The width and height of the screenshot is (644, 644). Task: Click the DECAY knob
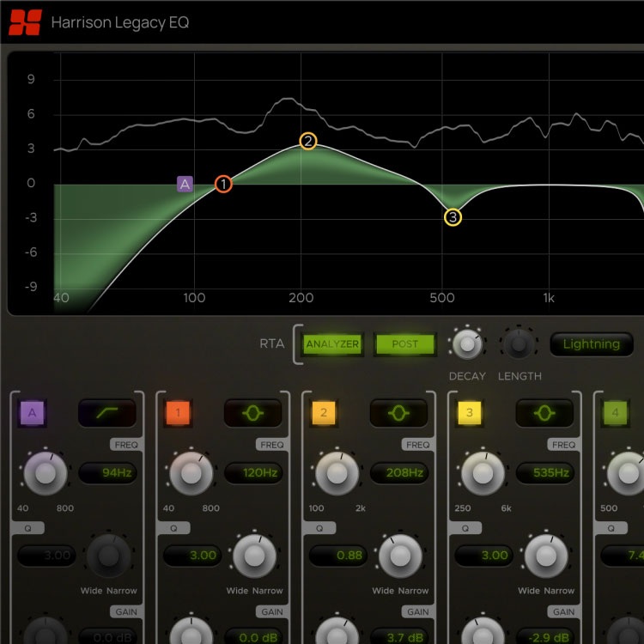[467, 344]
